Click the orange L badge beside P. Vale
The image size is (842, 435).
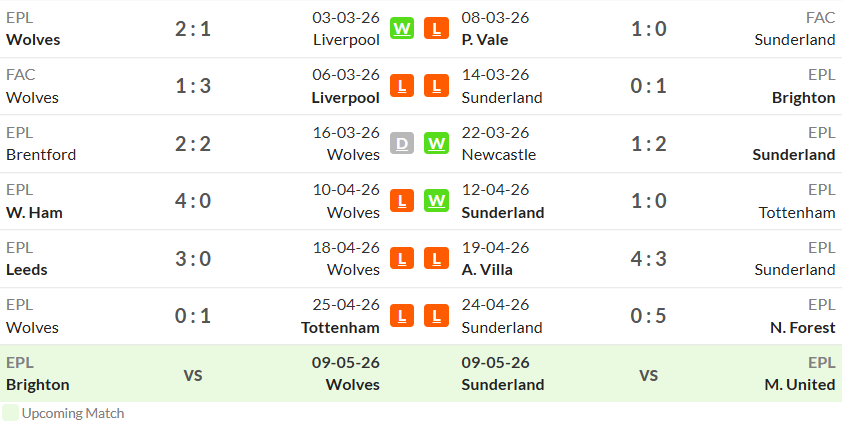tap(436, 28)
